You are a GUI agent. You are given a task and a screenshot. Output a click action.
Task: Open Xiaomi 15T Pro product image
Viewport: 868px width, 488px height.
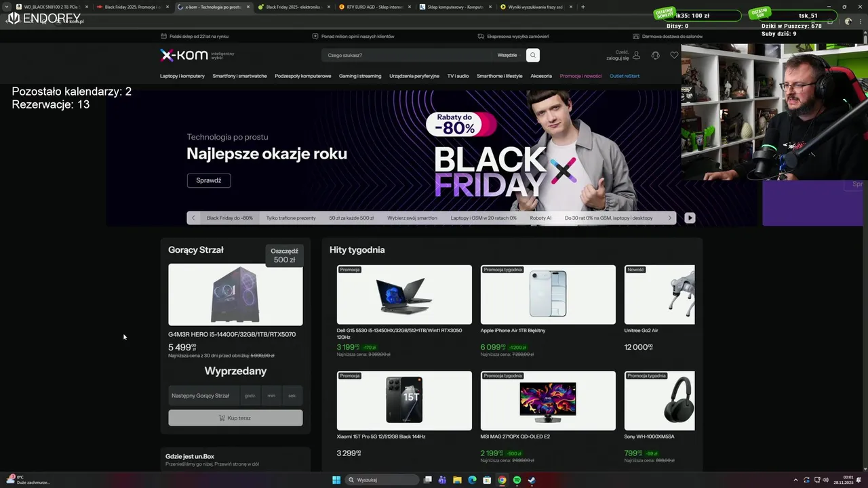(x=404, y=401)
